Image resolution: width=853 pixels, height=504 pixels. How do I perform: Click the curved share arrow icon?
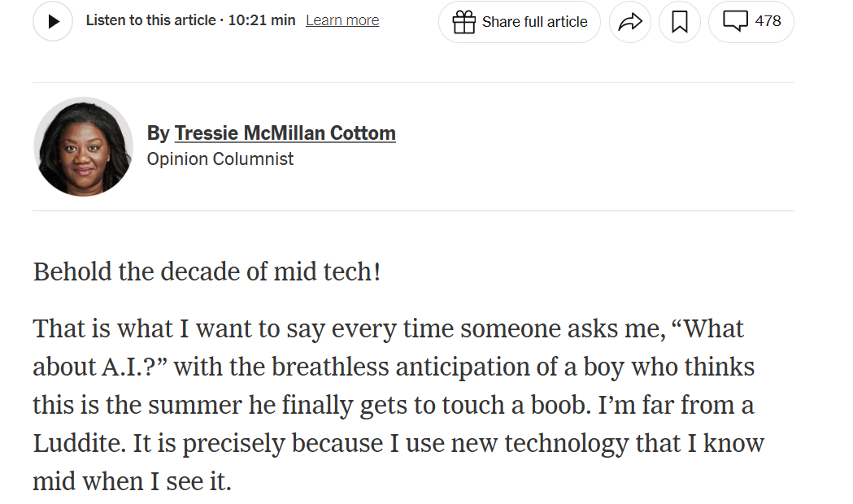tap(630, 22)
